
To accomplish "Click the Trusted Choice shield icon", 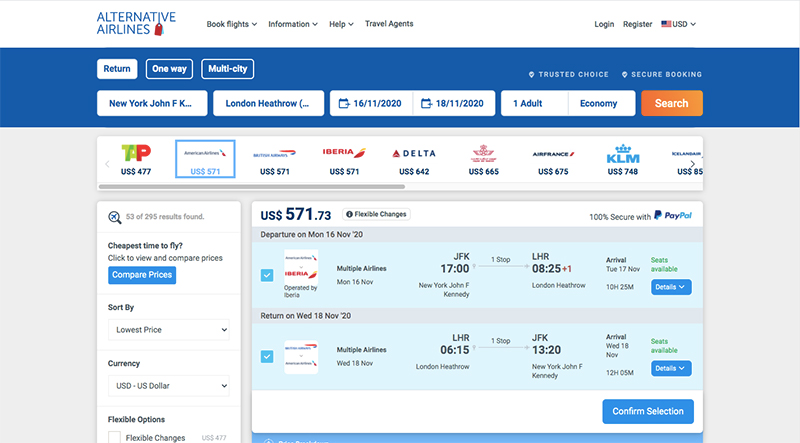I will pos(531,75).
